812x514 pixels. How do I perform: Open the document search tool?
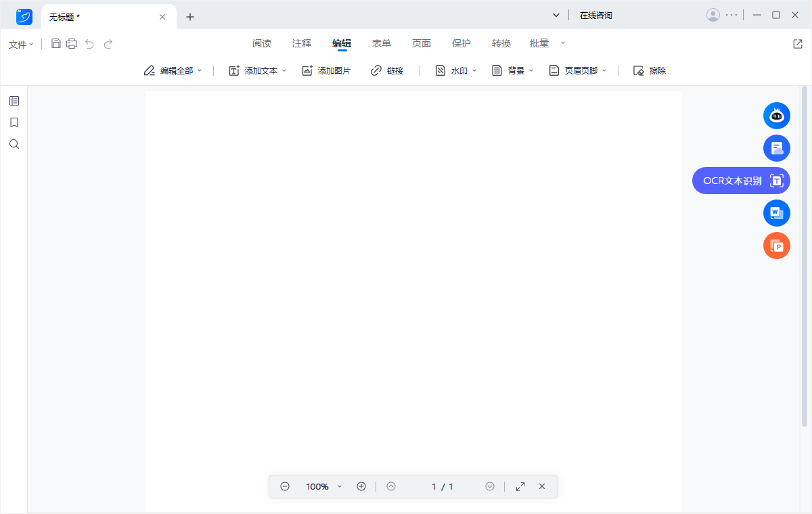click(14, 144)
